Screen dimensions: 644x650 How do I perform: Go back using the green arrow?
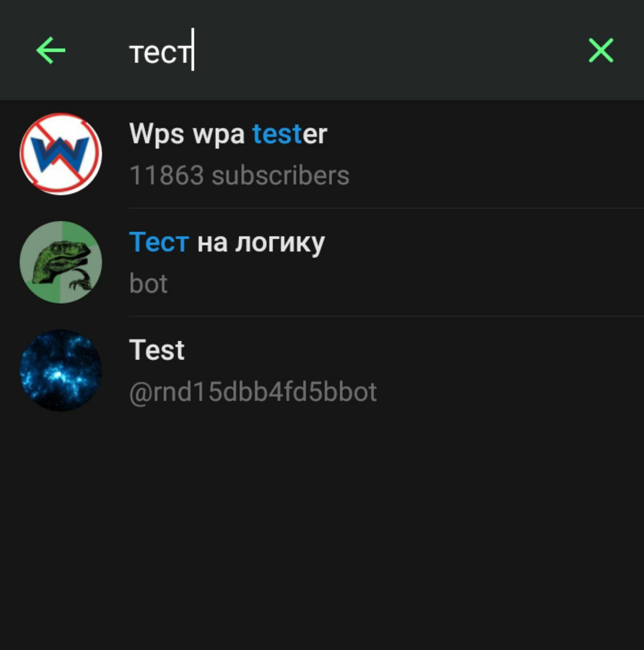pos(51,50)
